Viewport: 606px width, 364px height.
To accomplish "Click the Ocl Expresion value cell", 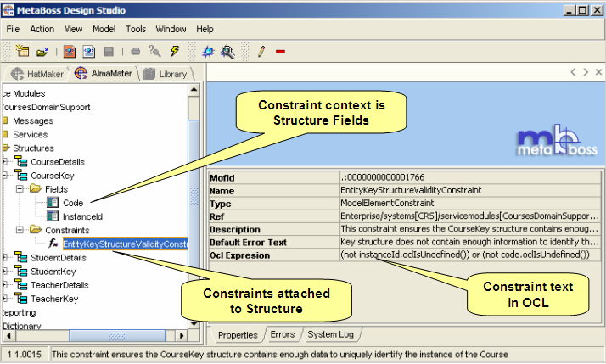I will (x=470, y=255).
